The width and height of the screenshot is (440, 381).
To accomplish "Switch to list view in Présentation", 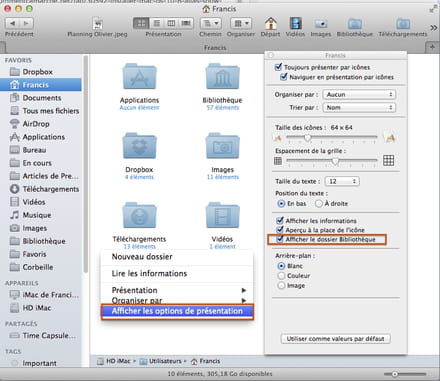I will [156, 23].
